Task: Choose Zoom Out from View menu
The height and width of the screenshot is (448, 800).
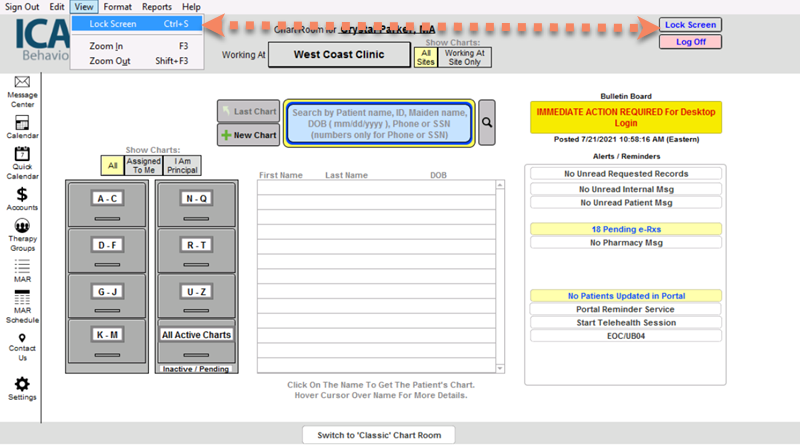Action: [137, 61]
